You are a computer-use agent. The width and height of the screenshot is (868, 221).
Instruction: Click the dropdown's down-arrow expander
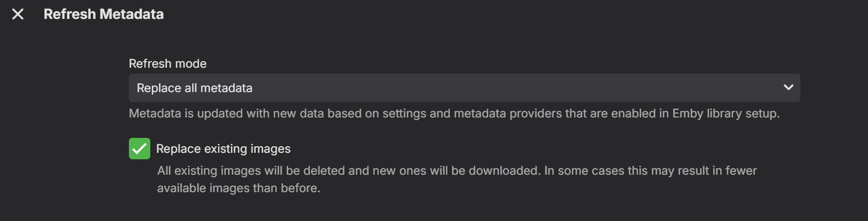tap(788, 88)
